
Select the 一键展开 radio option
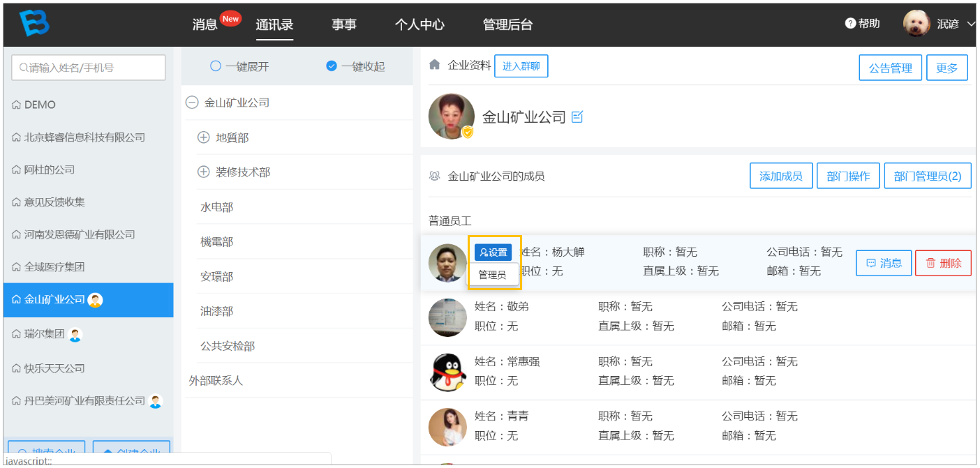point(216,66)
